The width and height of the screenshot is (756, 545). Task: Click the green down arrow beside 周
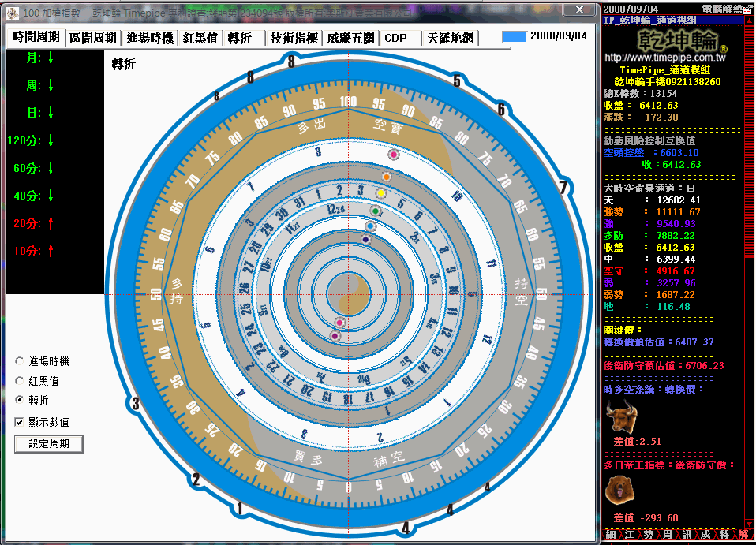[x=51, y=85]
